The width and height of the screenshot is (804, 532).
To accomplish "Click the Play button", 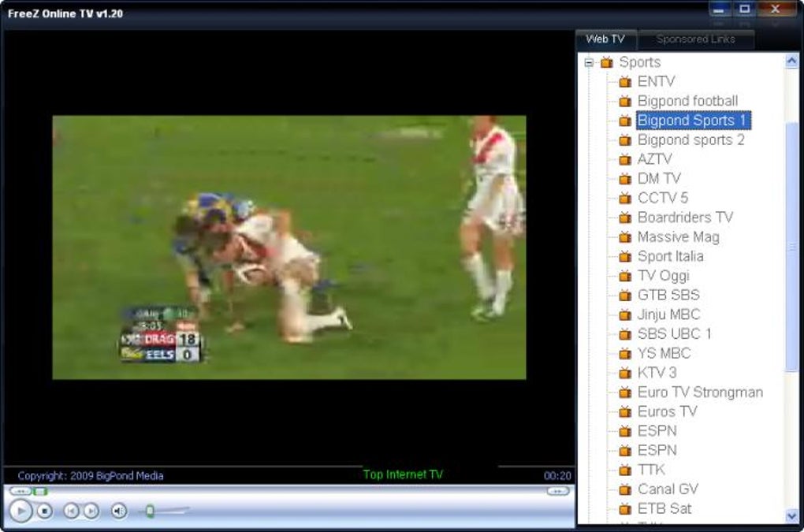I will (20, 511).
